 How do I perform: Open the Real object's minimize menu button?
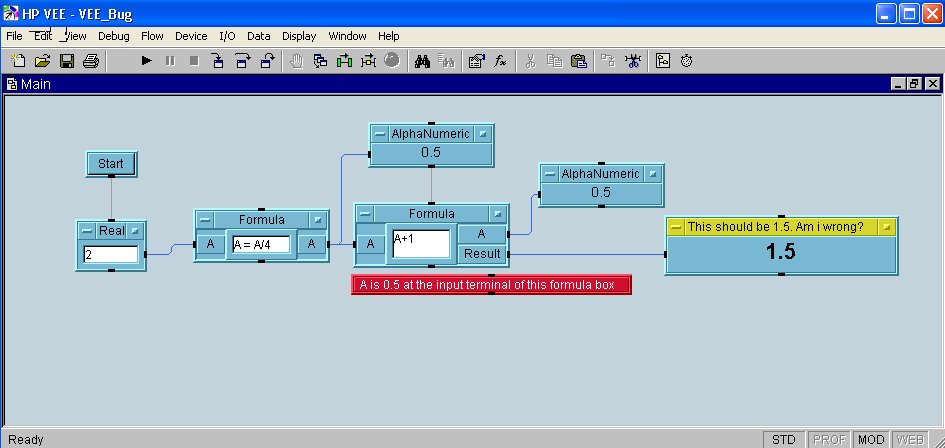point(87,231)
